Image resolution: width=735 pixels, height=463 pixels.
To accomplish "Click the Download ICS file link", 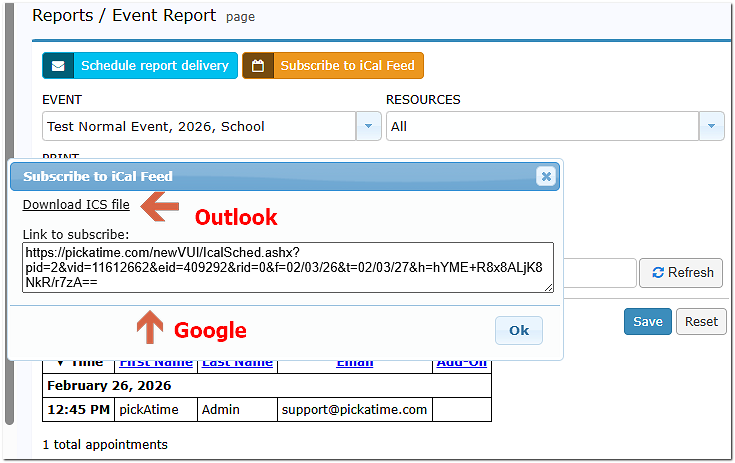I will pyautogui.click(x=76, y=205).
